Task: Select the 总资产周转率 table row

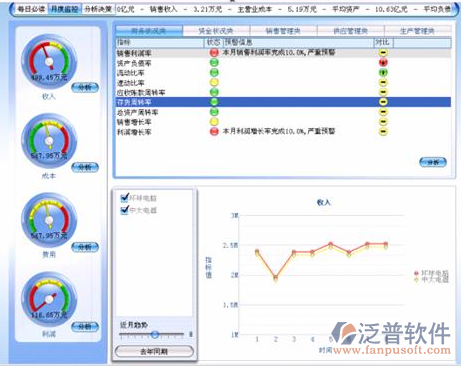Action: 283,112
